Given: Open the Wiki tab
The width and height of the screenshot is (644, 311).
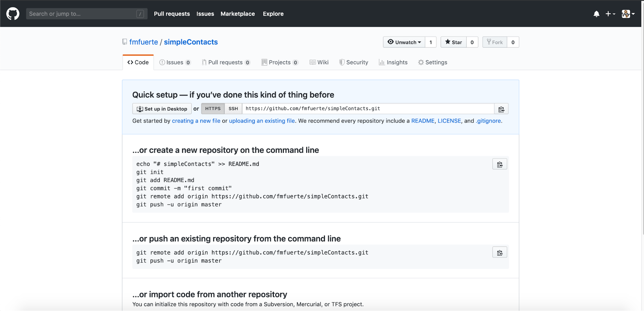Looking at the screenshot, I should (x=319, y=62).
